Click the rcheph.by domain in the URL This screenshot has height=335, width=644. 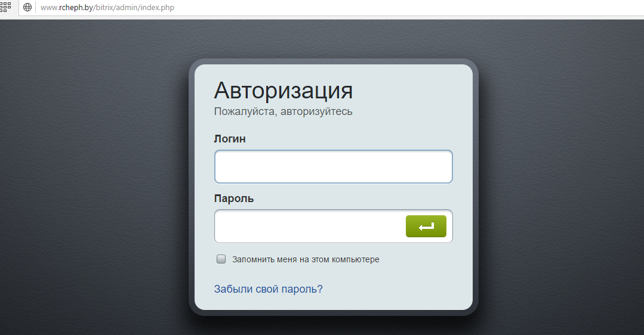coord(76,8)
